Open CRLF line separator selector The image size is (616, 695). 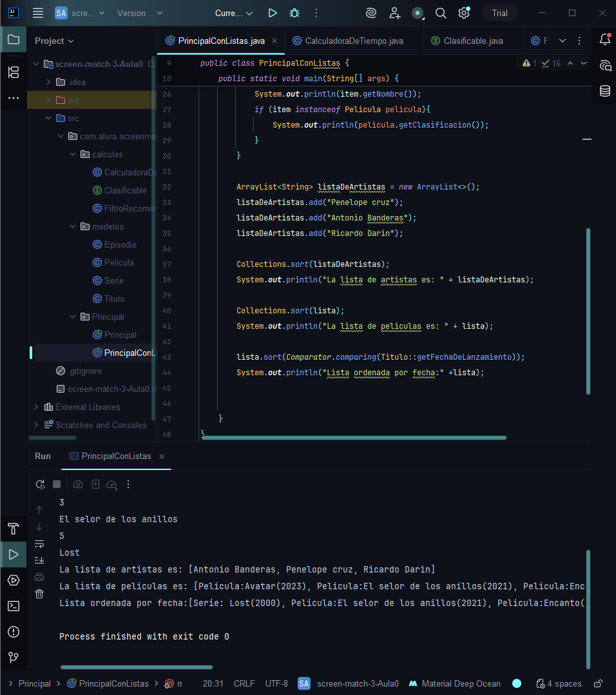tap(244, 683)
